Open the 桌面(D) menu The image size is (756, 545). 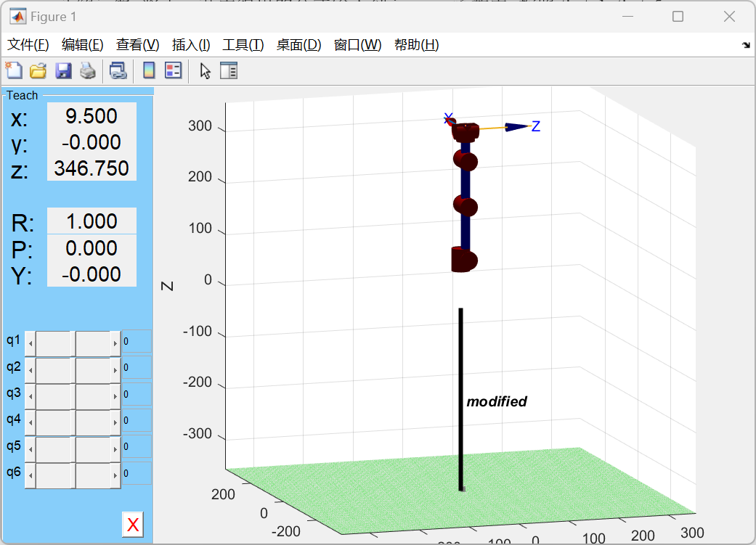[x=298, y=45]
